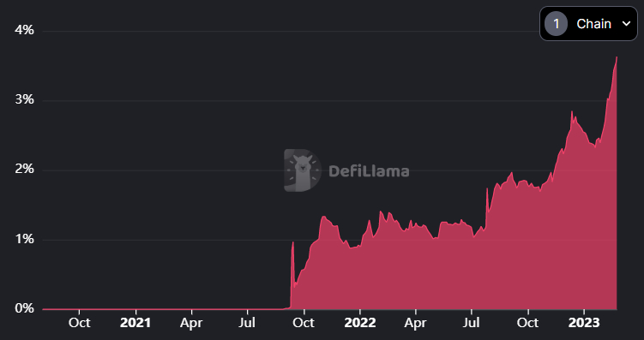Select the 2% y-axis label
The width and height of the screenshot is (644, 340).
click(x=25, y=170)
